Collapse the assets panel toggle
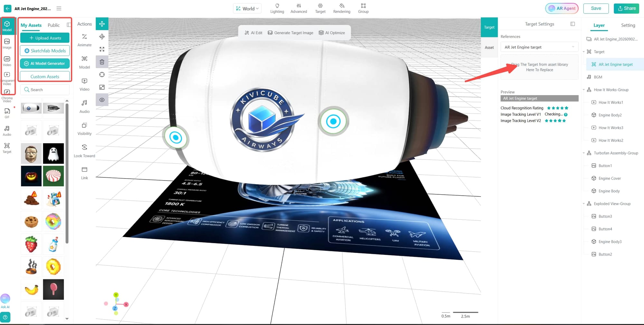The height and width of the screenshot is (325, 644). pos(69,25)
